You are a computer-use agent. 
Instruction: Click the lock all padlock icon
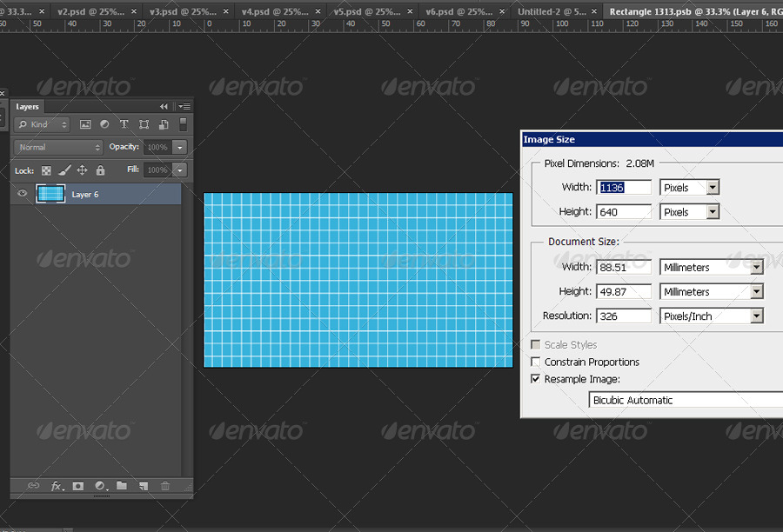click(x=100, y=170)
